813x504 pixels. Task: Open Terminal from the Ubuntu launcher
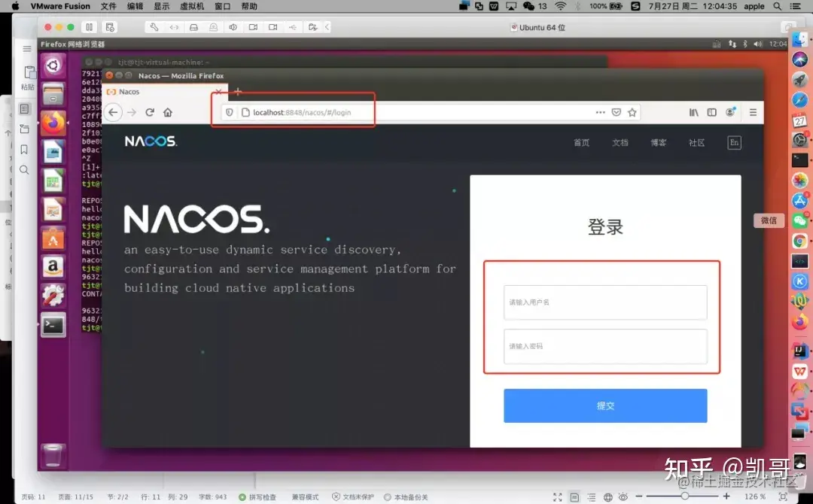click(x=53, y=325)
